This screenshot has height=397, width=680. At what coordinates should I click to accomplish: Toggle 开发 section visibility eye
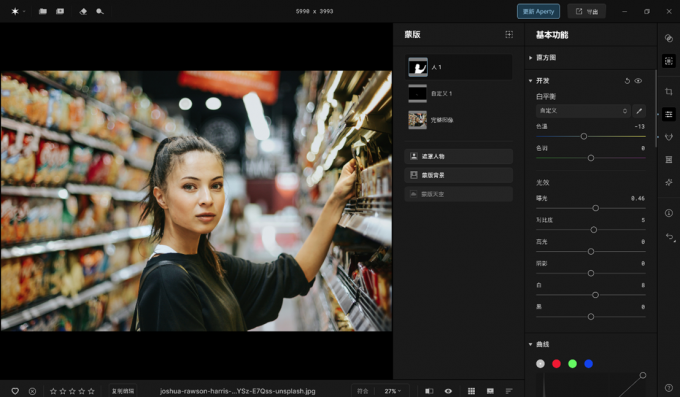(x=638, y=81)
